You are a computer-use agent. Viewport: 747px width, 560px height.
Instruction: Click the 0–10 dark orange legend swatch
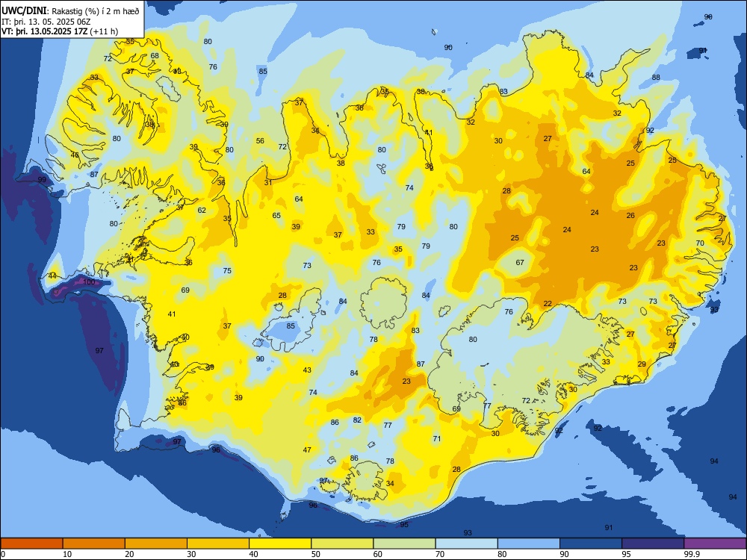tap(31, 544)
